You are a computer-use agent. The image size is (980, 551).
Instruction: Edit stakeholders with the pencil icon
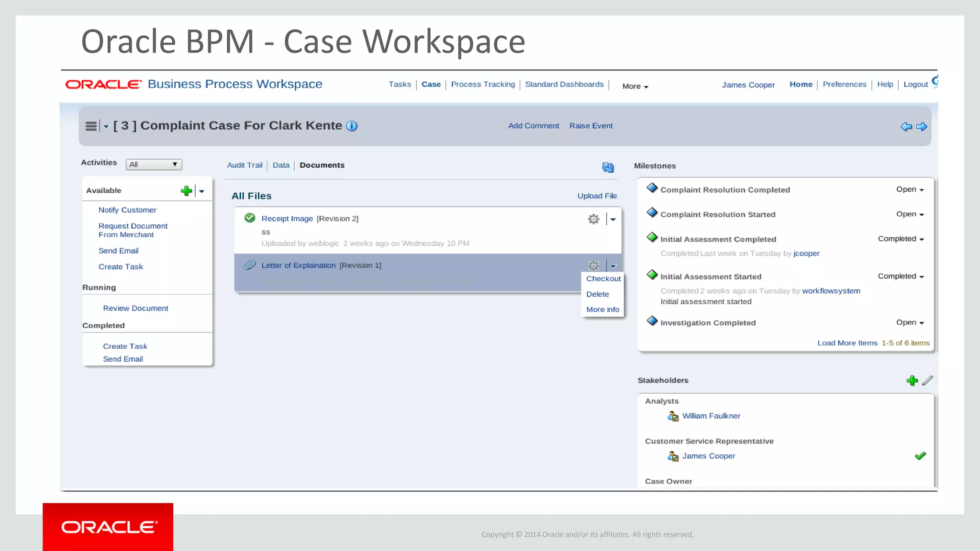pyautogui.click(x=927, y=381)
